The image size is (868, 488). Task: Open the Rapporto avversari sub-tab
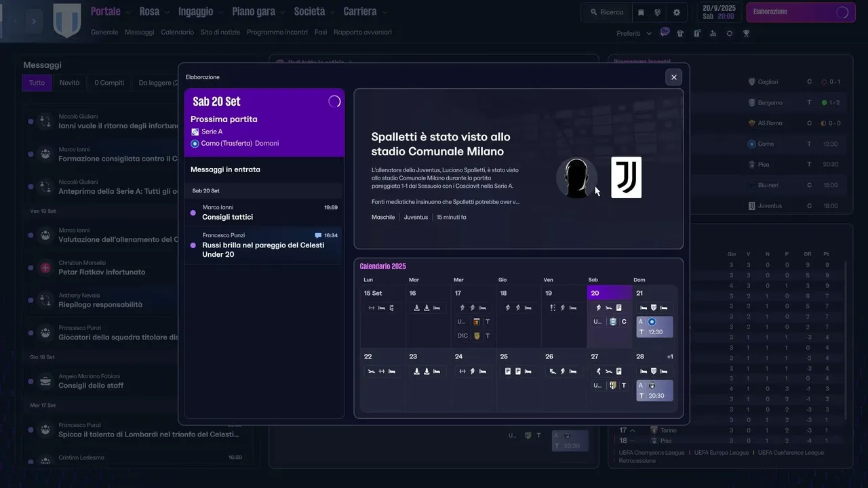pyautogui.click(x=363, y=32)
